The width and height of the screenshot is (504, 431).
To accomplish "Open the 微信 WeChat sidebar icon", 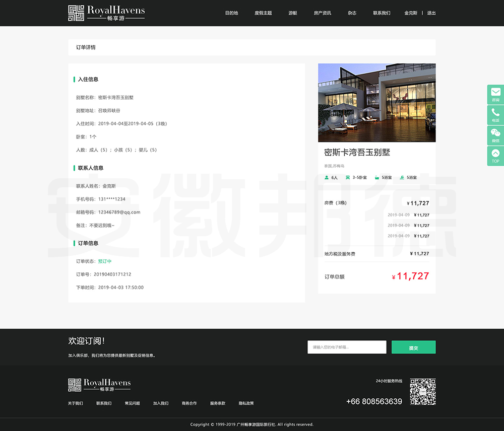I will click(x=495, y=133).
